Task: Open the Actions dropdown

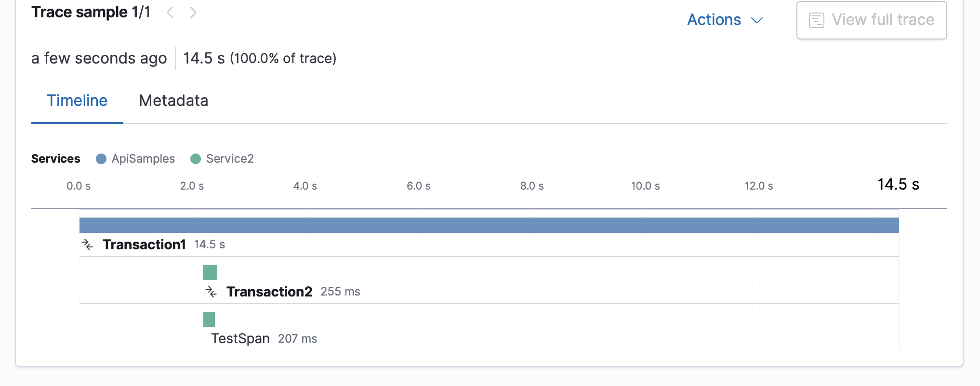Action: [714, 20]
